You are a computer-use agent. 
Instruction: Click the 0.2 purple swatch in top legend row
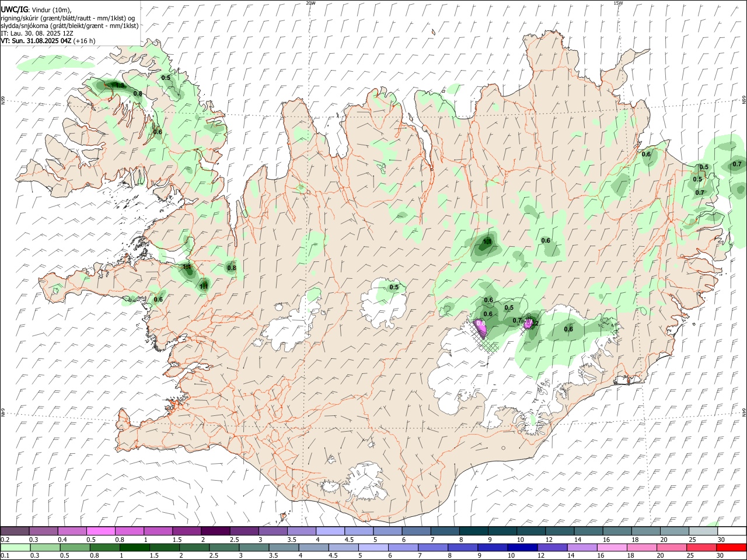click(15, 531)
